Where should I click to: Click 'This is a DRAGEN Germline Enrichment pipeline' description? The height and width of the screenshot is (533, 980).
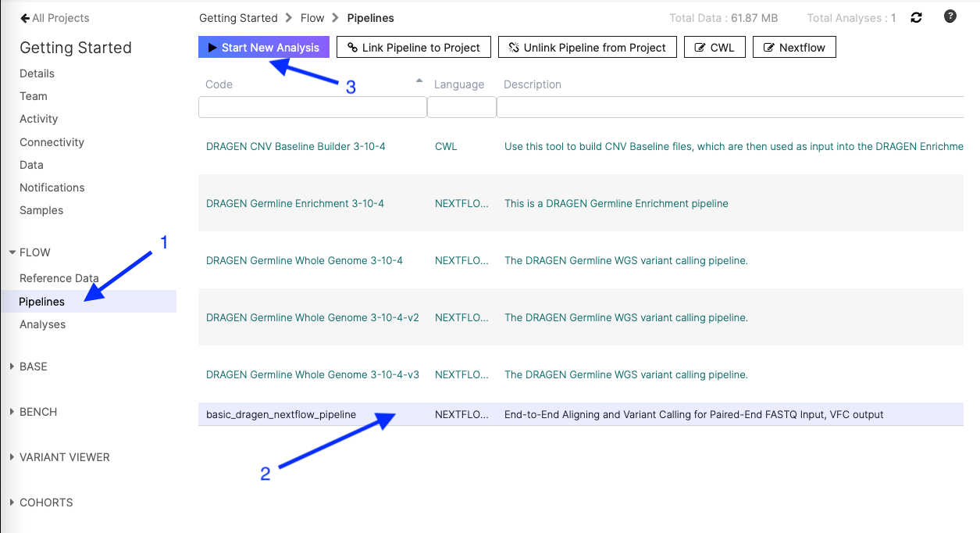tap(616, 203)
